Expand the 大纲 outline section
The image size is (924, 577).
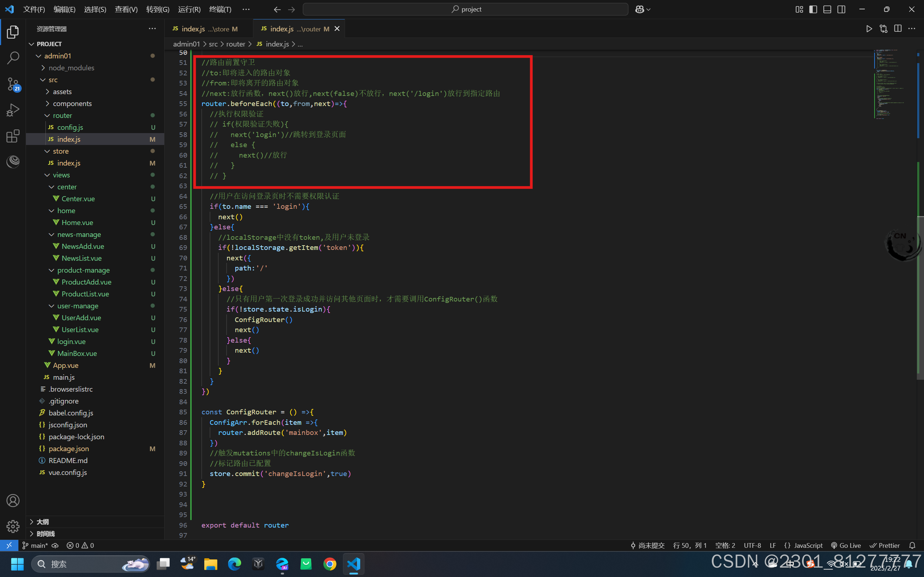coord(42,522)
